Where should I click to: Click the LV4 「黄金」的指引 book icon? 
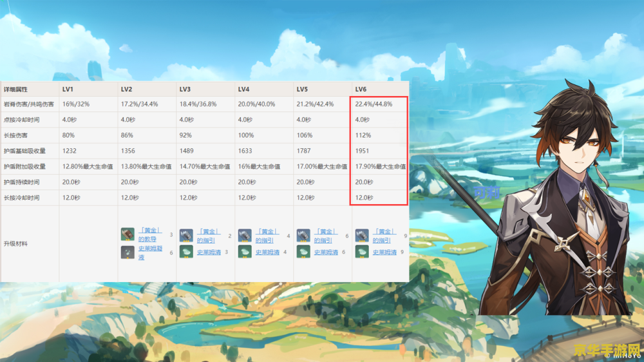245,236
